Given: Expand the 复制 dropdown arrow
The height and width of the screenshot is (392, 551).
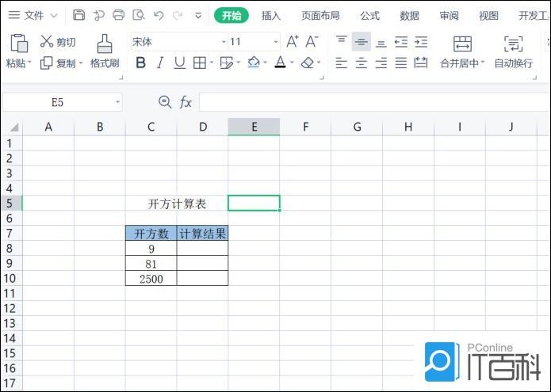Looking at the screenshot, I should pyautogui.click(x=81, y=63).
